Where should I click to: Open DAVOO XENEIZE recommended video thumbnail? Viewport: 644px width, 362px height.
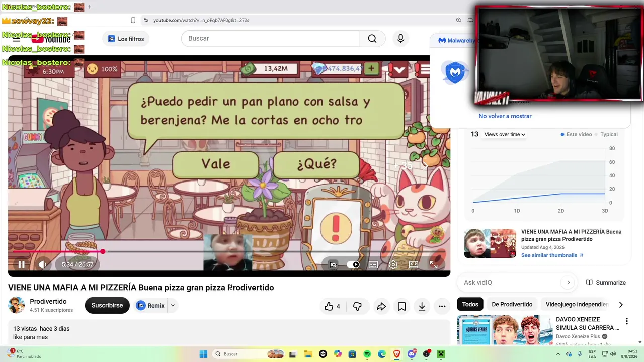(505, 330)
